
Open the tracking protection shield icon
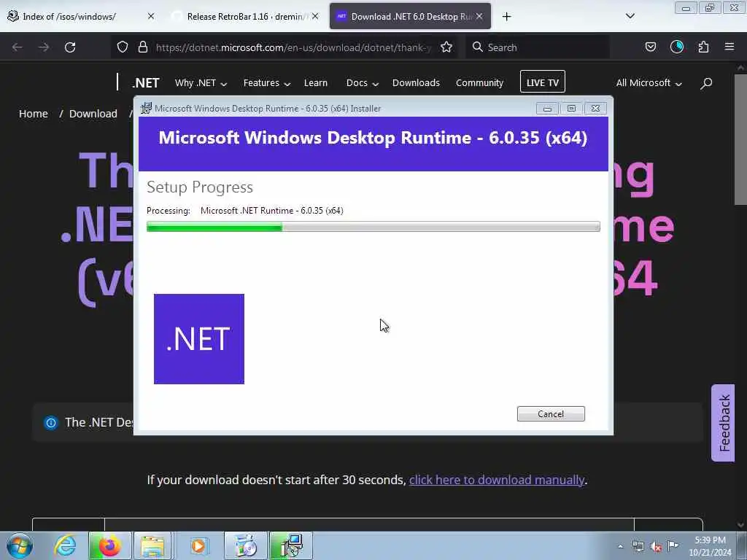point(123,47)
